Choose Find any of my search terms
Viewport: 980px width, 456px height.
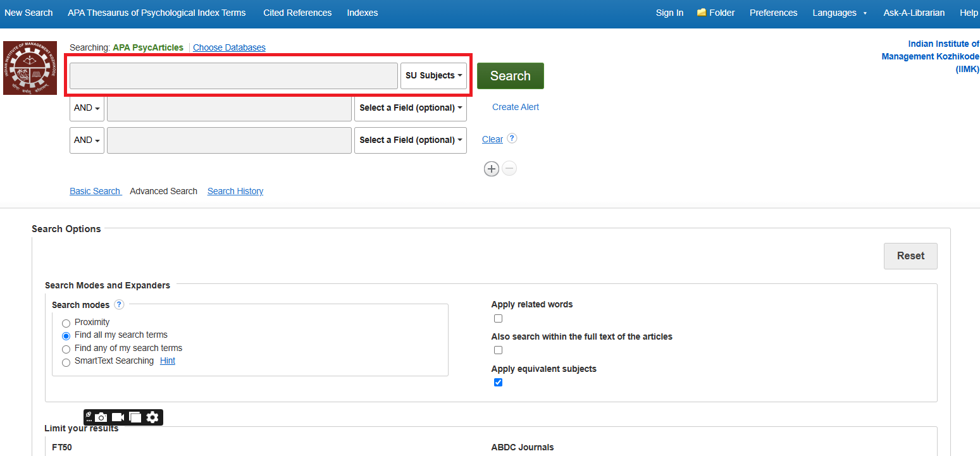[x=66, y=349]
